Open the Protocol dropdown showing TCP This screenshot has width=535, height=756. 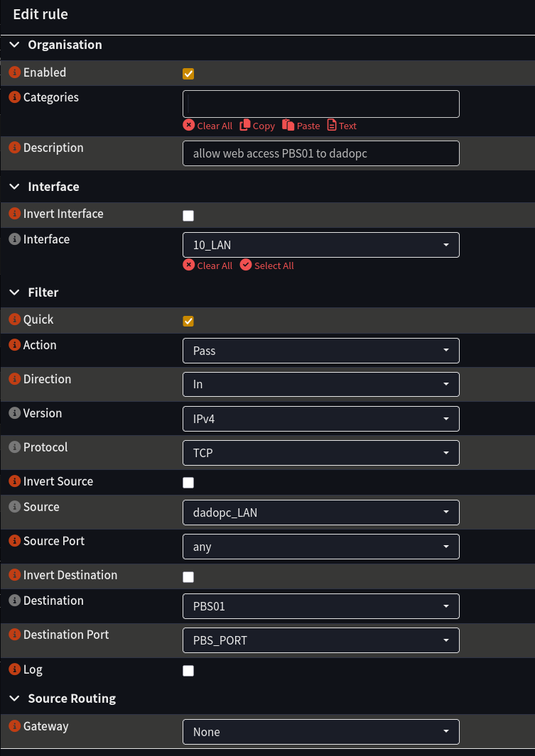320,453
